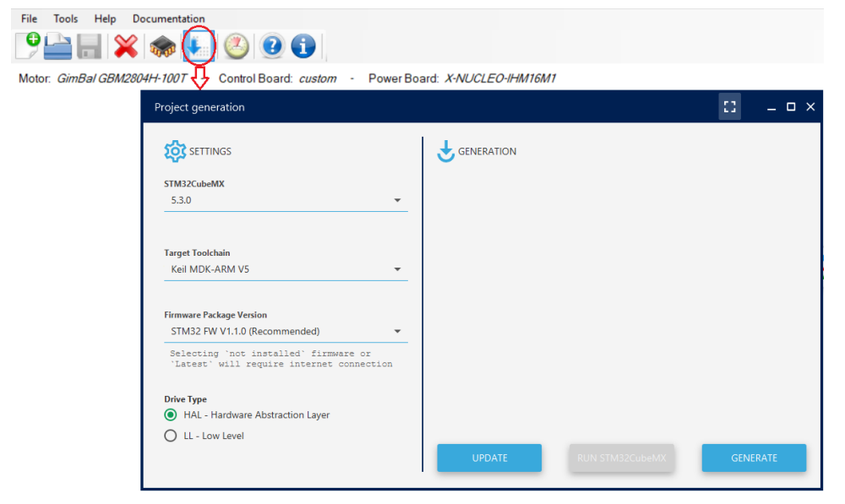Click the blue question mark help icon
The height and width of the screenshot is (504, 845).
click(x=272, y=46)
